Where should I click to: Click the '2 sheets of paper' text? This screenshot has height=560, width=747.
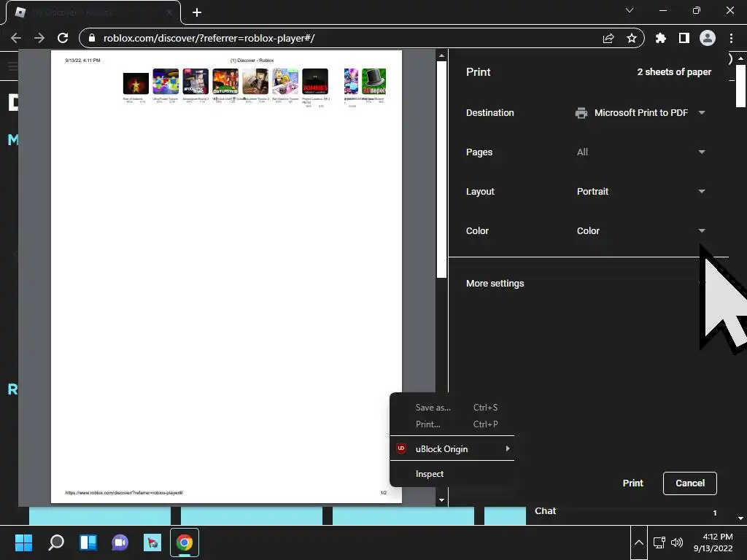pyautogui.click(x=674, y=72)
